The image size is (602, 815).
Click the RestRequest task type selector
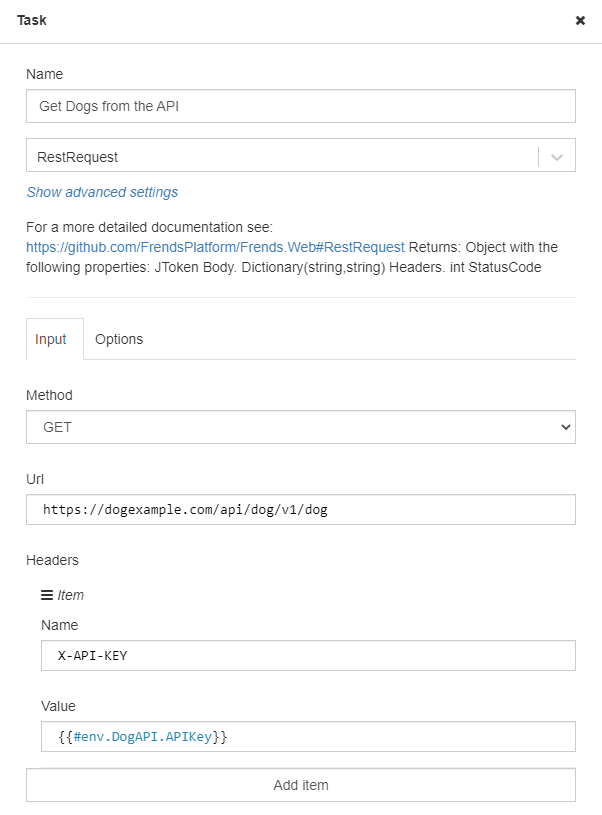282,157
